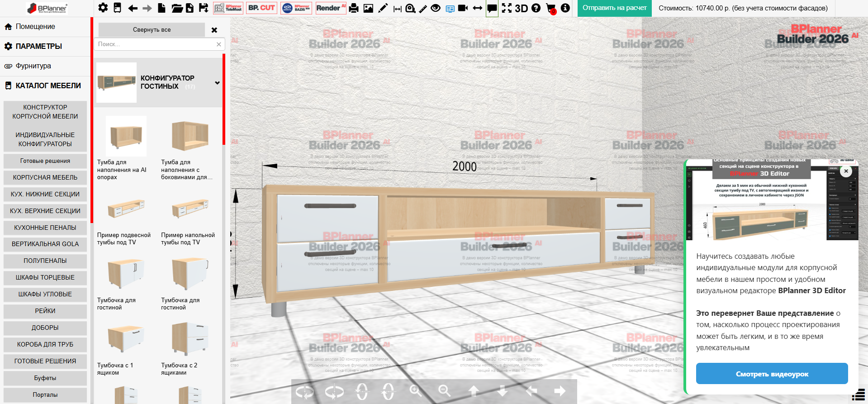Start Render AI from the toolbar

[x=331, y=8]
